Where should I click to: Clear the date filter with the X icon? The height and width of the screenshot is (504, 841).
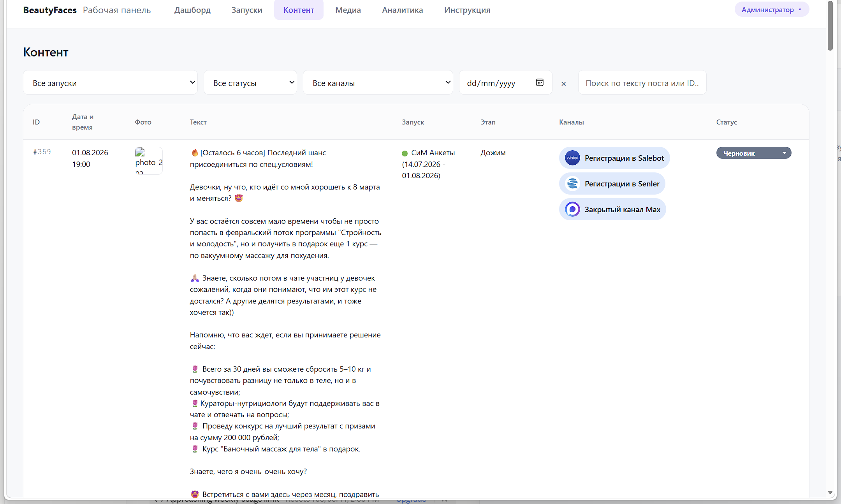563,84
